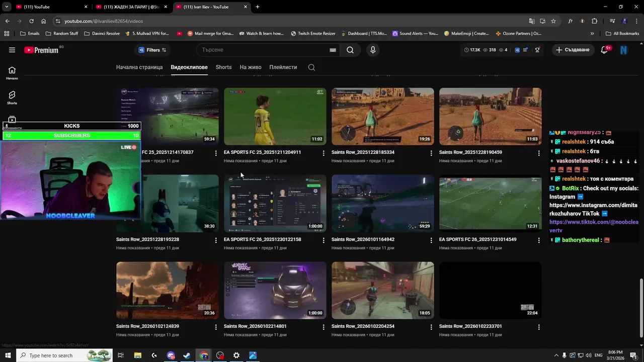Open more options for EA SPORTS FC 26_20251231014549
The width and height of the screenshot is (644, 362).
click(x=539, y=240)
